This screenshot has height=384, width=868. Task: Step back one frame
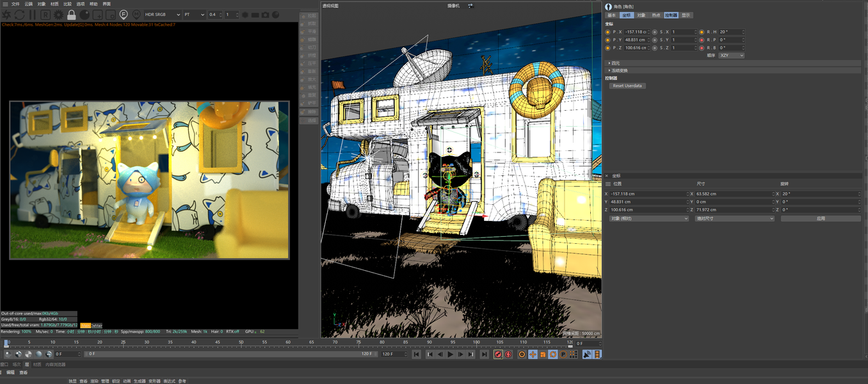440,354
